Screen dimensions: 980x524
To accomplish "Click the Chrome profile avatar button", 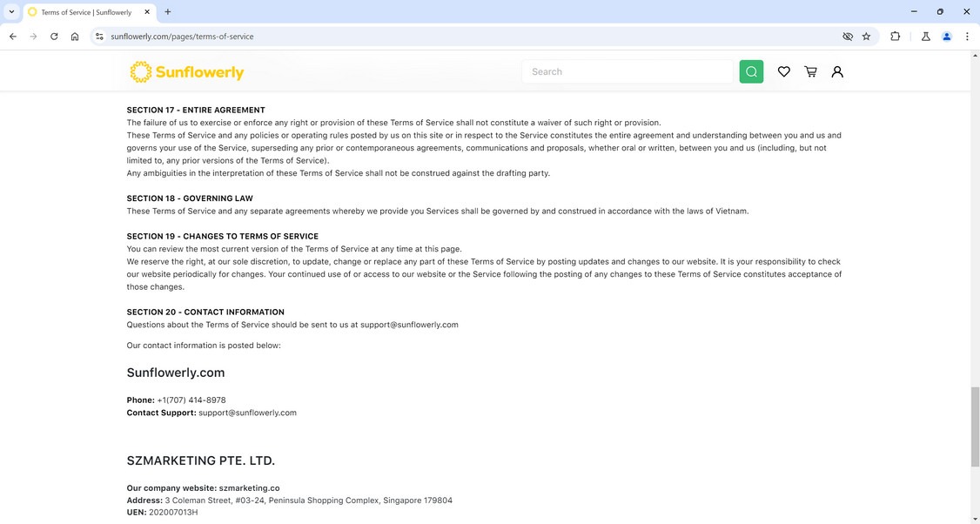I will [947, 37].
